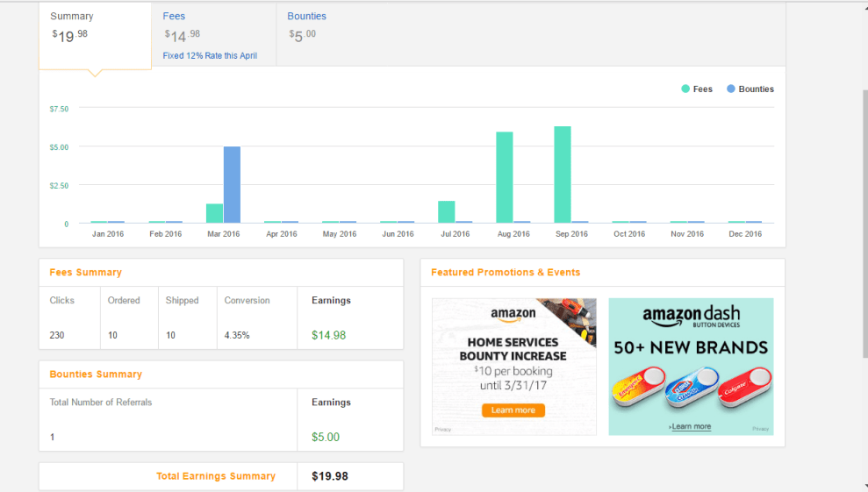Image resolution: width=868 pixels, height=492 pixels.
Task: Click the Total Earnings Summary label
Action: point(216,476)
